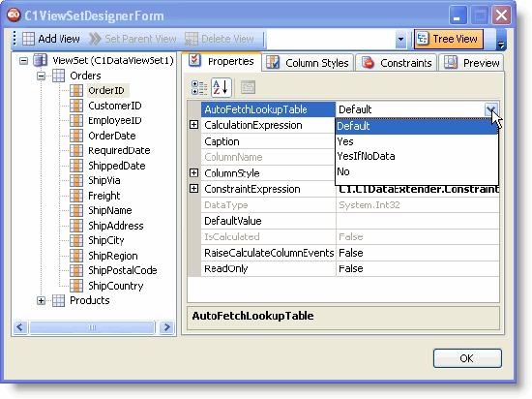Click the tree horizontal scrollbar thumb

(x=92, y=327)
